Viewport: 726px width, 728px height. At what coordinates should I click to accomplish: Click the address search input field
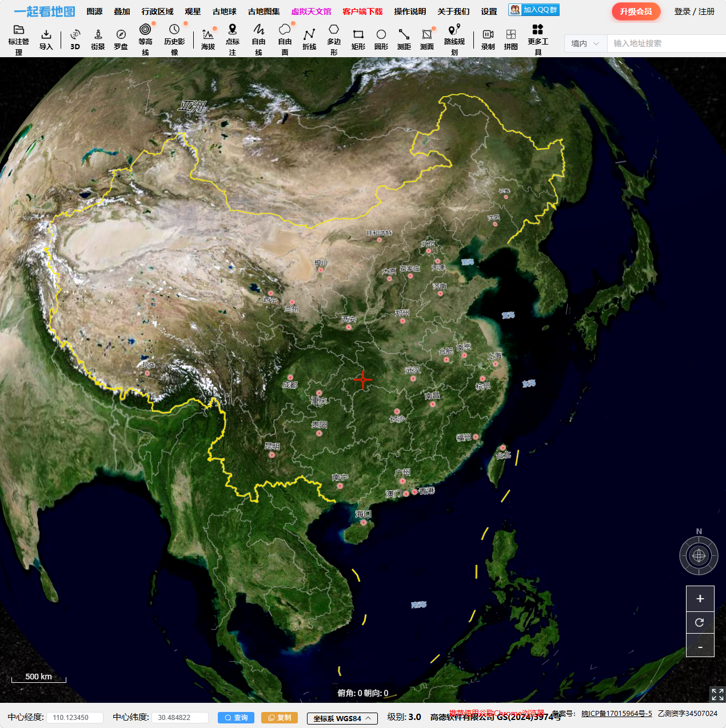click(x=666, y=43)
